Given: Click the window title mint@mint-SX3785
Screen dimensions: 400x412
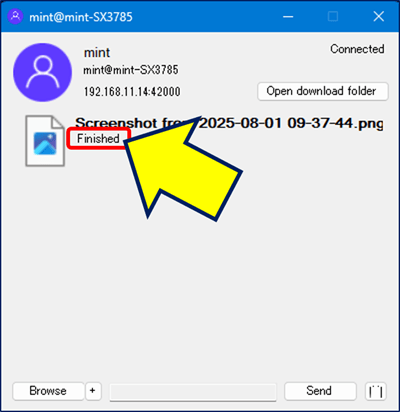Looking at the screenshot, I should pyautogui.click(x=81, y=17).
